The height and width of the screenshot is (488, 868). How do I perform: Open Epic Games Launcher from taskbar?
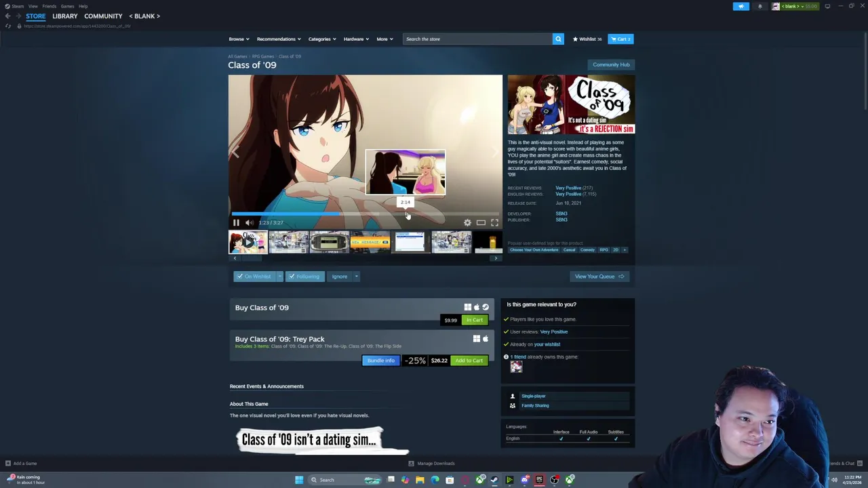[539, 480]
